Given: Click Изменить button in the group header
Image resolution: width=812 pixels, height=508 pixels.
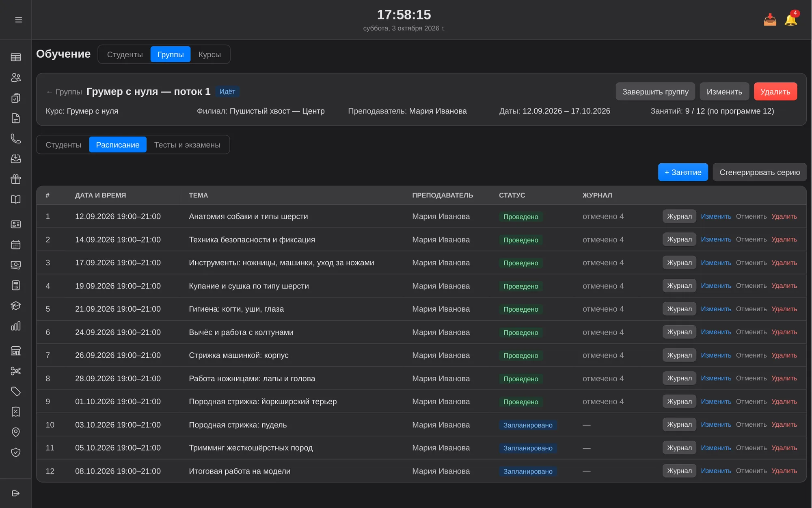Looking at the screenshot, I should (724, 92).
